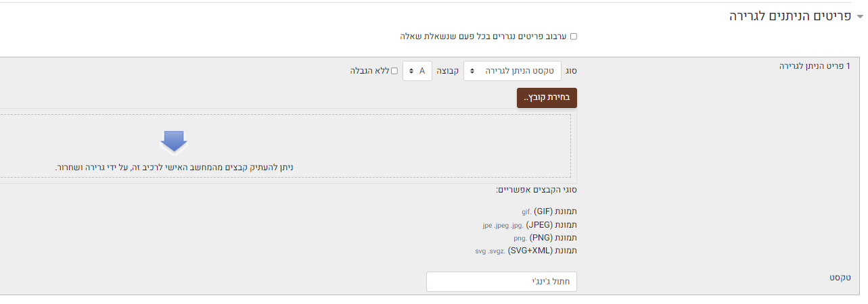Click the ערבוב פריטים נגררים label text
This screenshot has height=304, width=868.
(x=483, y=36)
